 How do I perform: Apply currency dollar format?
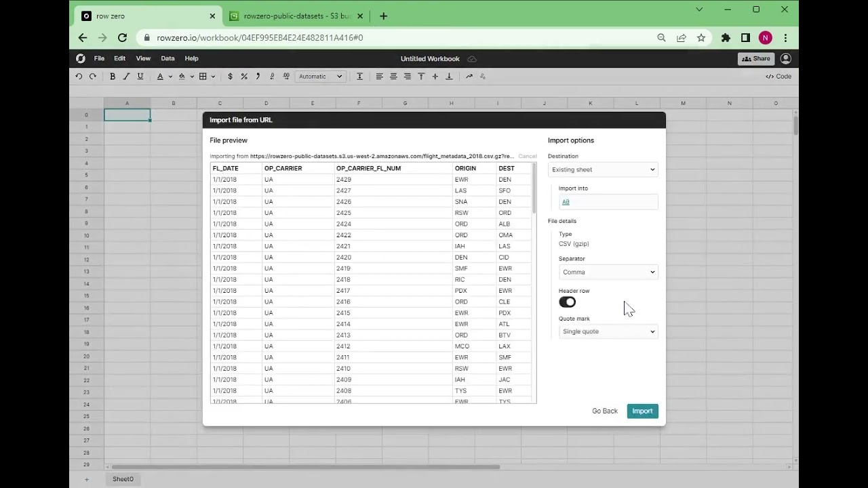pyautogui.click(x=231, y=77)
